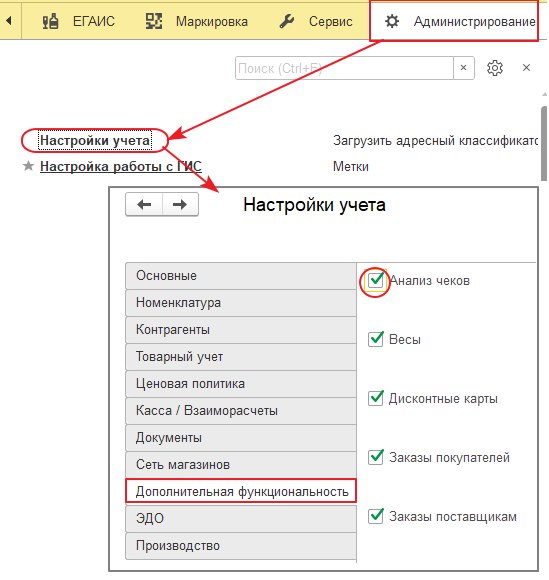
Task: Click the ЕГАИС bottle icon
Action: click(x=50, y=21)
